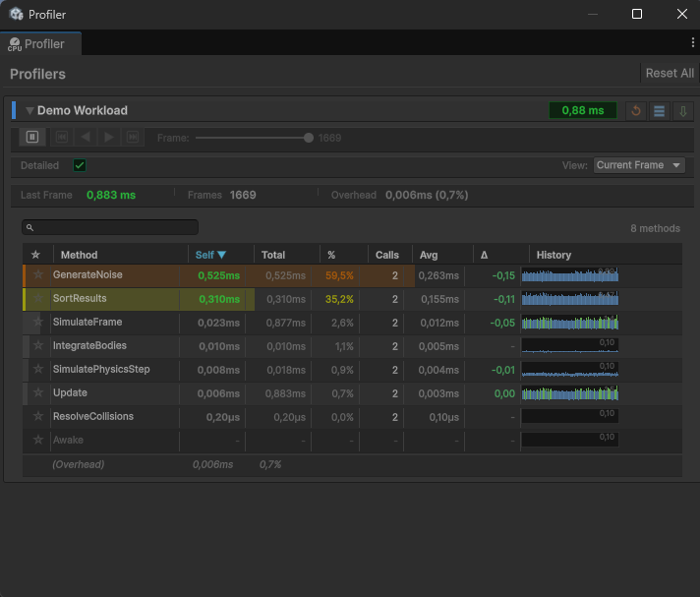Click the 59,5% percentage cell
Screen dimensions: 700x597
point(339,275)
